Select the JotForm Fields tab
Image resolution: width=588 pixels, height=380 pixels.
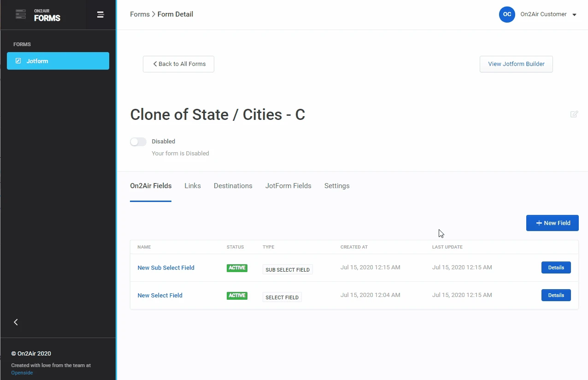[x=288, y=186]
